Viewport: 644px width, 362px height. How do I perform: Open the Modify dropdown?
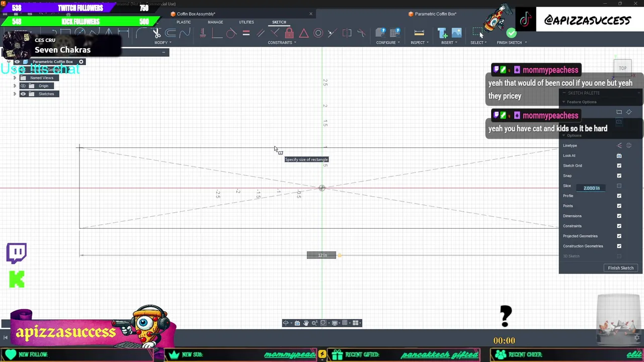pyautogui.click(x=163, y=43)
